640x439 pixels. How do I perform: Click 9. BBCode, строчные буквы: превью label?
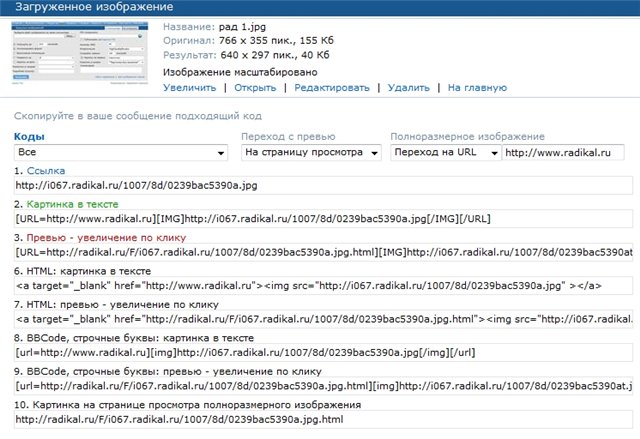[168, 372]
